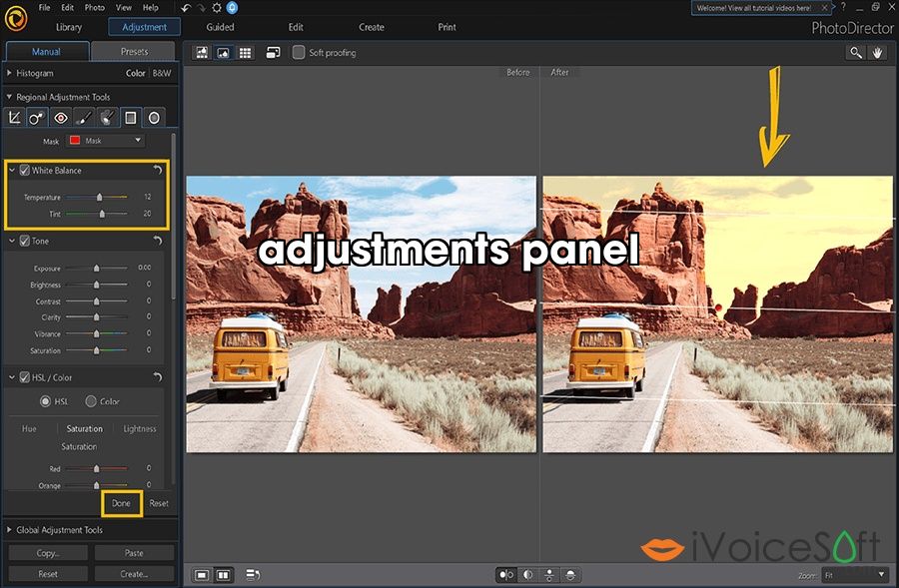This screenshot has width=899, height=588.
Task: Open the File menu
Action: 44,7
